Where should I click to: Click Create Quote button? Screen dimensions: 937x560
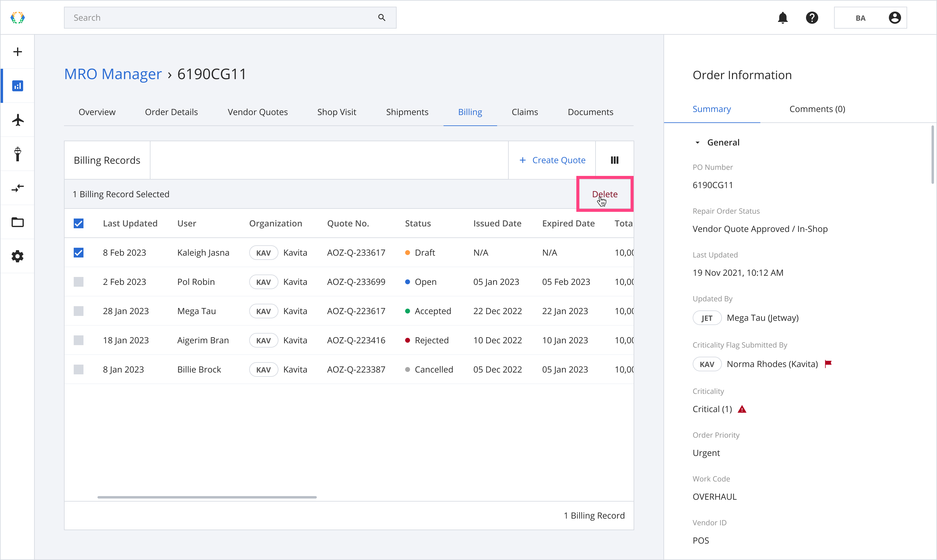pyautogui.click(x=552, y=160)
